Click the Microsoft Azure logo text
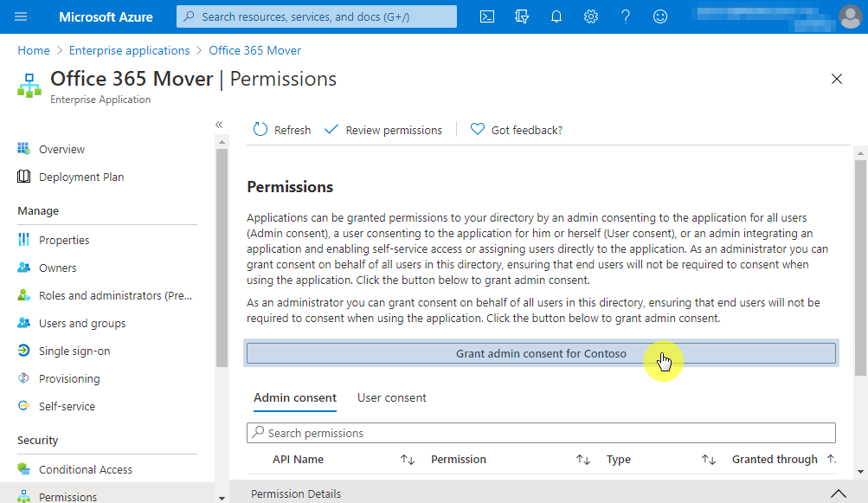The image size is (868, 503). (x=106, y=16)
